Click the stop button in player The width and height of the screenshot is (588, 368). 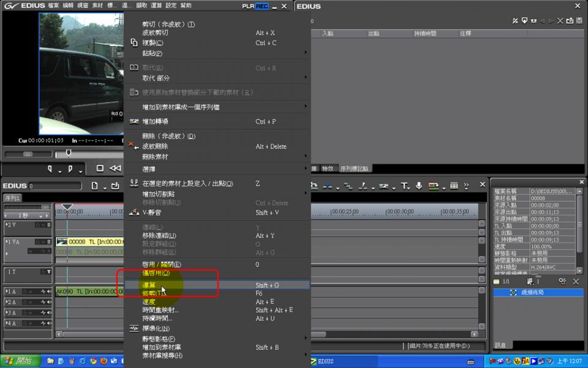(100, 168)
